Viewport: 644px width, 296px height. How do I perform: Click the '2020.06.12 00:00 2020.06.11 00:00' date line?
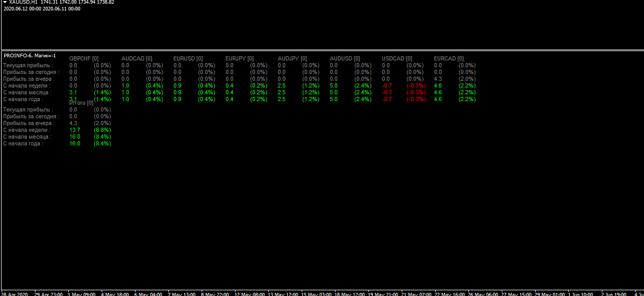[42, 9]
